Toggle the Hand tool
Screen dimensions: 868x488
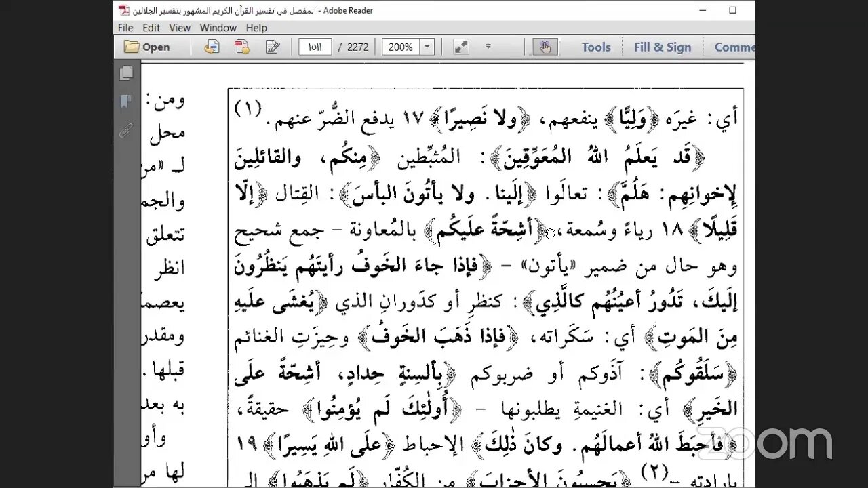coord(545,47)
